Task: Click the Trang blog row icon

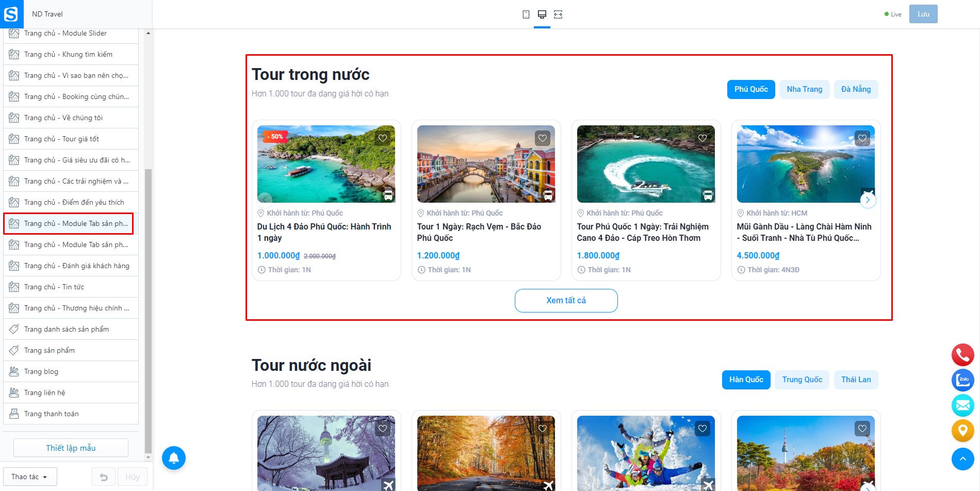Action: (x=14, y=371)
